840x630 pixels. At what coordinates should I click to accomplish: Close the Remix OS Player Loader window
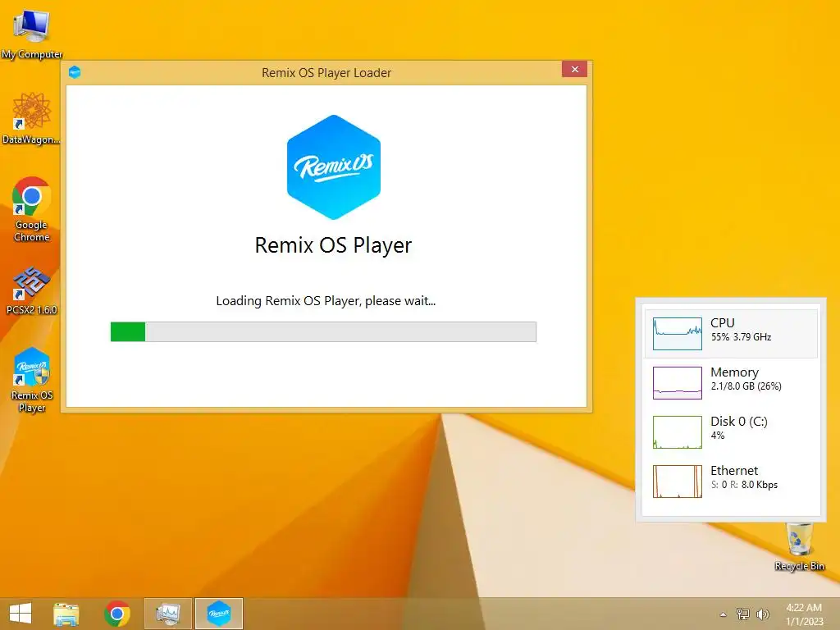pos(575,69)
